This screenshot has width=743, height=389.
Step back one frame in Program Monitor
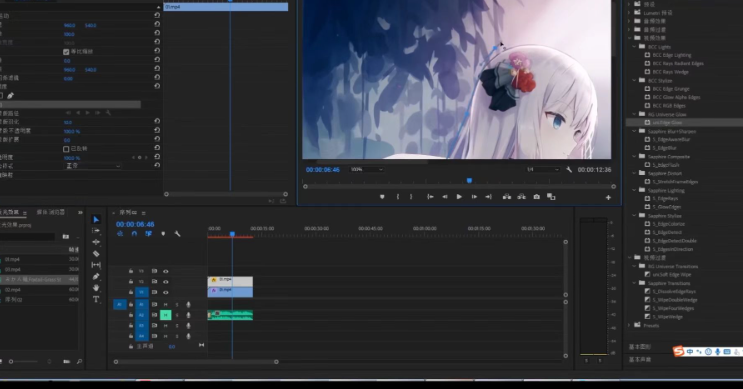pos(444,197)
